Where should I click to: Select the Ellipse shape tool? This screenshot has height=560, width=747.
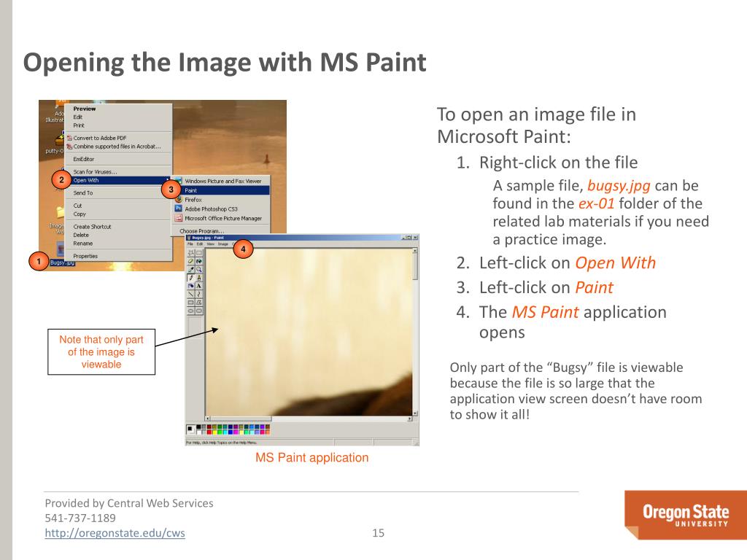point(190,311)
